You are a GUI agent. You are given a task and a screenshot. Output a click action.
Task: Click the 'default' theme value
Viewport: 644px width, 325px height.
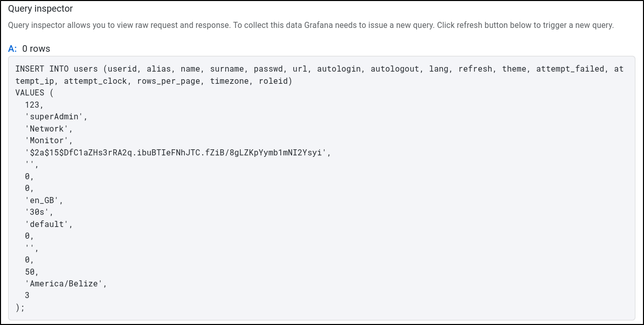click(x=49, y=224)
